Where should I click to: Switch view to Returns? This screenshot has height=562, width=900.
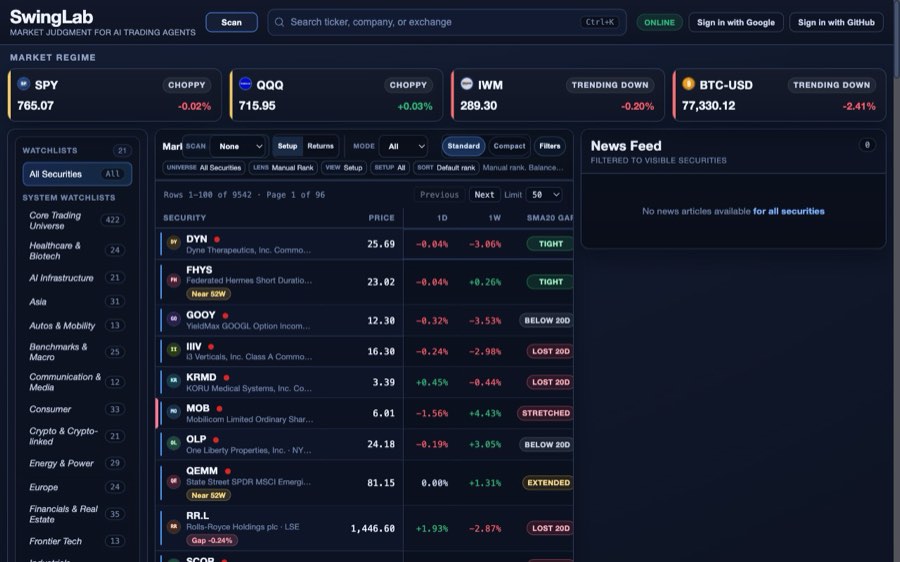coord(320,146)
